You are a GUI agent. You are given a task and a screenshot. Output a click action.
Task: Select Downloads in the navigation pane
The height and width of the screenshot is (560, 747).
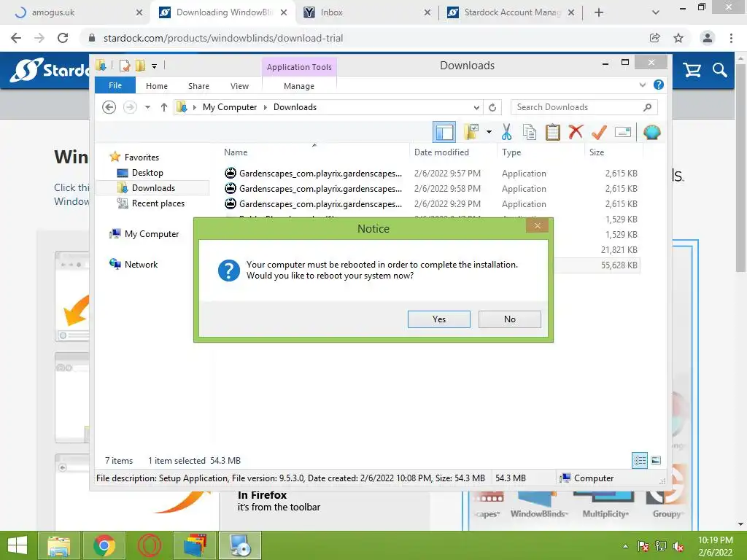pos(153,188)
